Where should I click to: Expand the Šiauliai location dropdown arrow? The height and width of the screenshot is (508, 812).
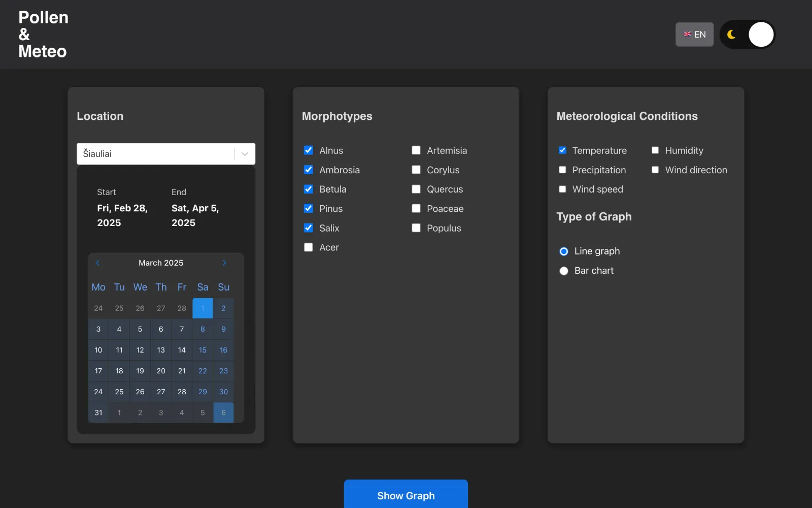[245, 154]
